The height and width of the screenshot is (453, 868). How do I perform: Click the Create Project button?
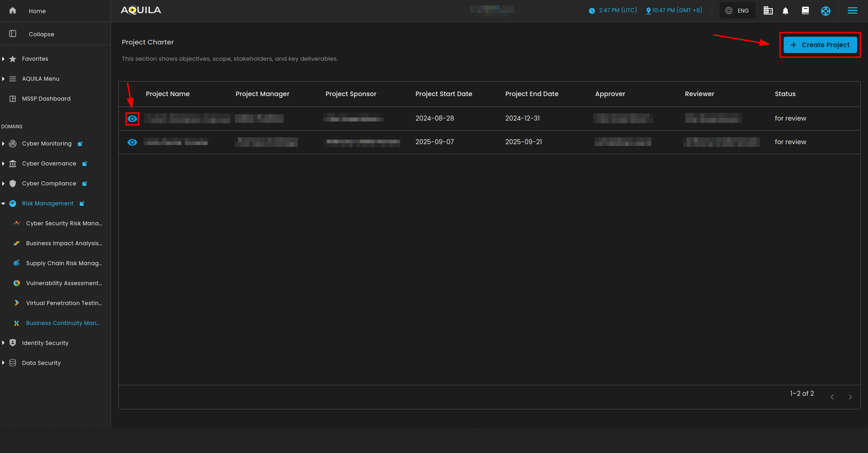pyautogui.click(x=820, y=45)
